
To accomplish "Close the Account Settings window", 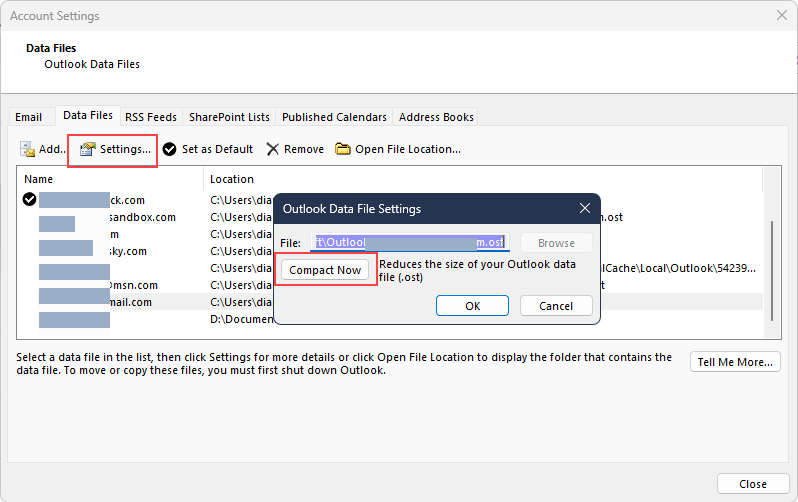I will point(782,15).
